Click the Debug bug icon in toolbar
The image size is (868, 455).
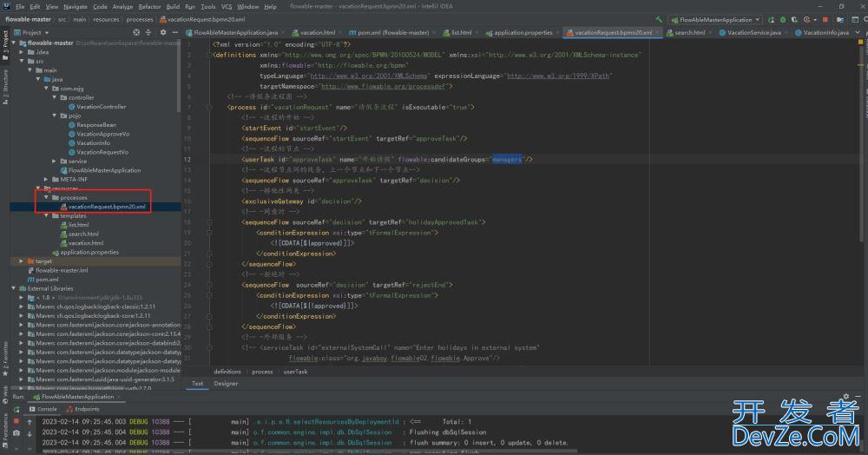tap(783, 19)
